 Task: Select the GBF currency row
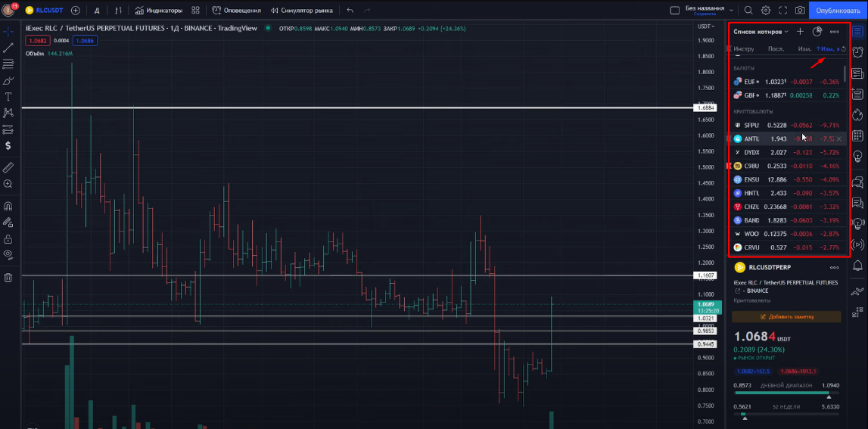[786, 95]
